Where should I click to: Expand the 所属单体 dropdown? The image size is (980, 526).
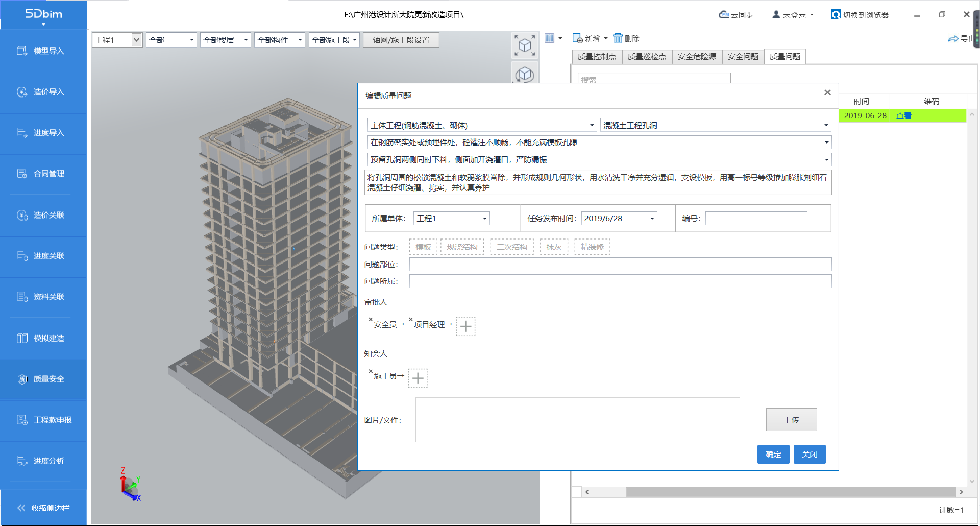click(484, 219)
